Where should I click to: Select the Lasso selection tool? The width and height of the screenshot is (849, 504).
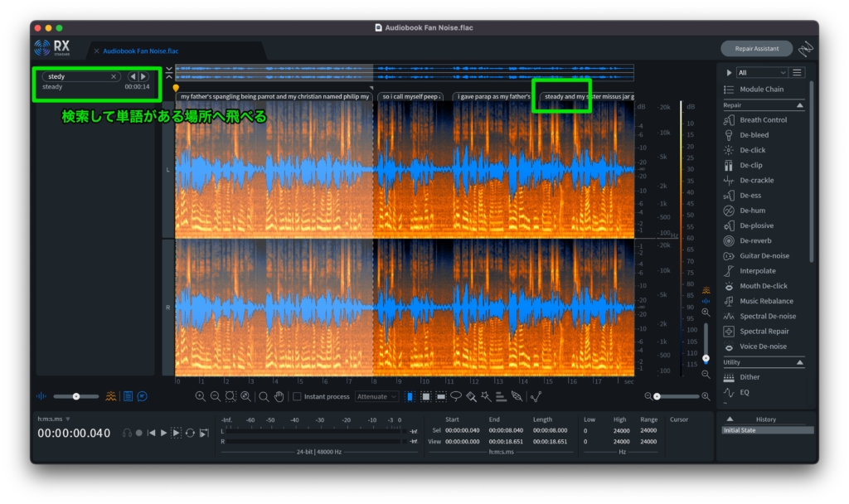(x=456, y=397)
